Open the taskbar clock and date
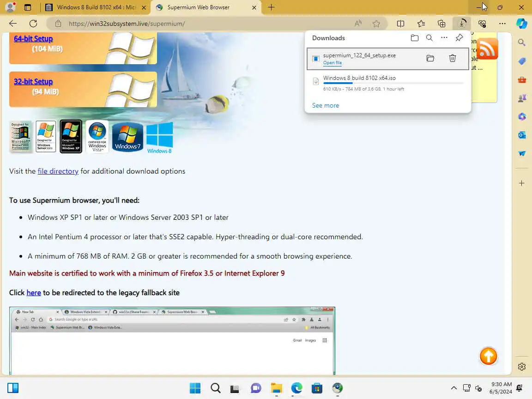Viewport: 532px width, 399px height. point(501,388)
